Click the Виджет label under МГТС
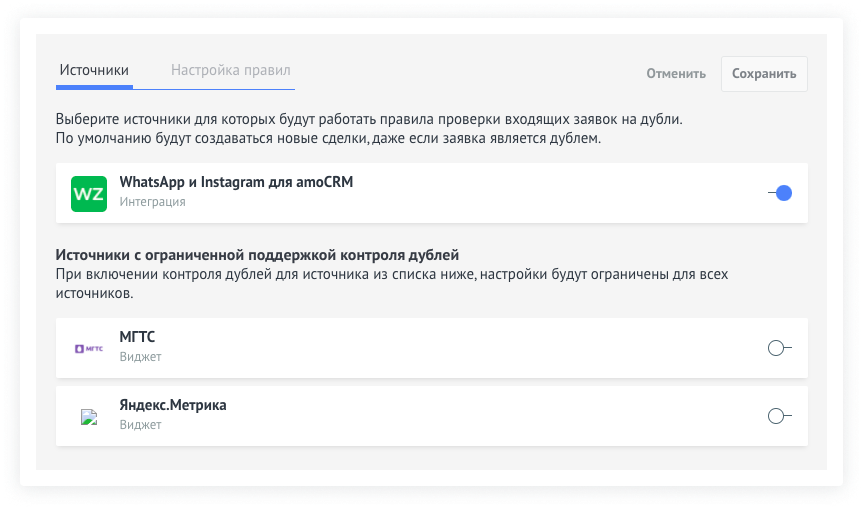Viewport: 863px width, 508px height. point(140,357)
